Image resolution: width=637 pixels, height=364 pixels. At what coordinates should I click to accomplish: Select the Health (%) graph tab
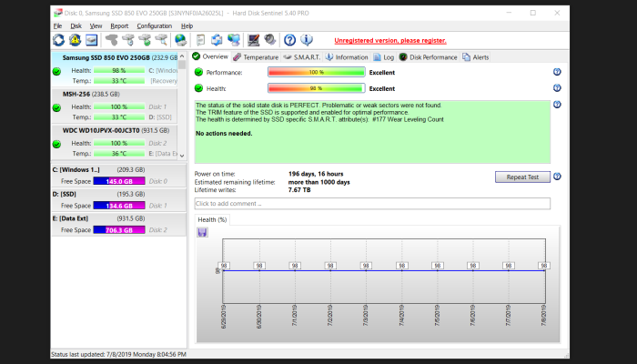click(x=212, y=220)
